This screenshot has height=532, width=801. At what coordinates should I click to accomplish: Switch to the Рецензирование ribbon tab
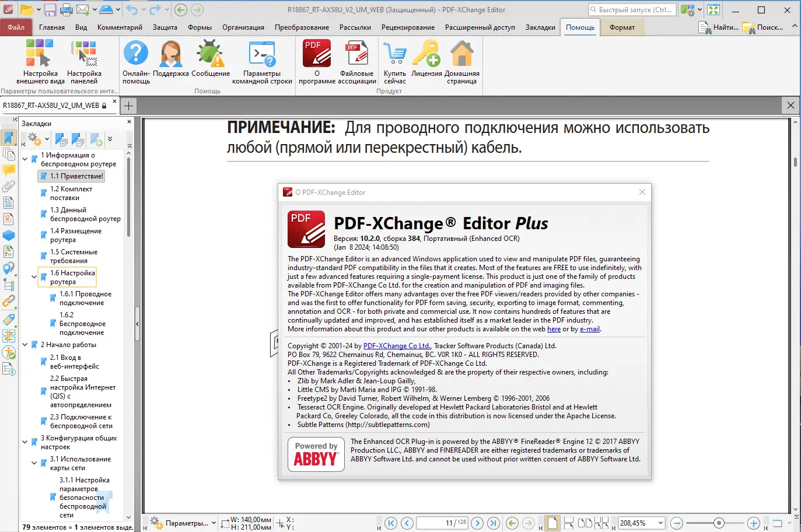[408, 27]
